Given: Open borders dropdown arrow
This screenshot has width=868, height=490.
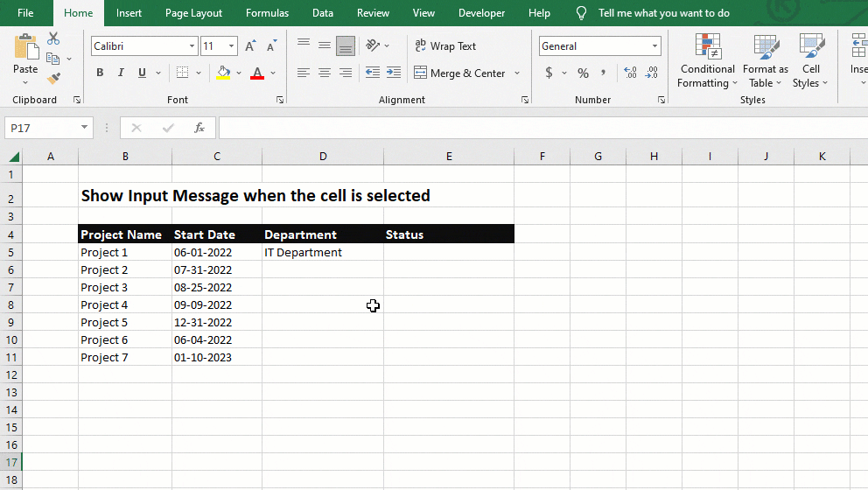Looking at the screenshot, I should pyautogui.click(x=198, y=73).
